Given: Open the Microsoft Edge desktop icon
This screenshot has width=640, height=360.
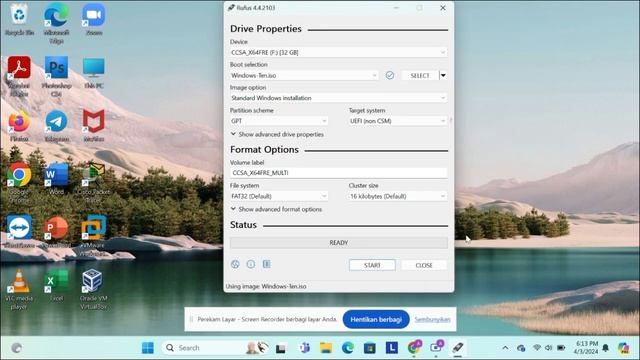Looking at the screenshot, I should (56, 24).
